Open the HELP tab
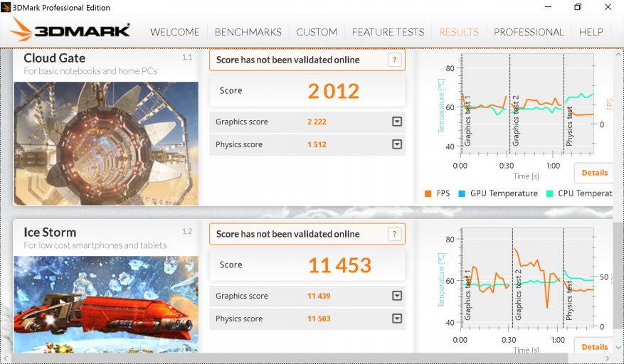The image size is (624, 364). pyautogui.click(x=591, y=32)
